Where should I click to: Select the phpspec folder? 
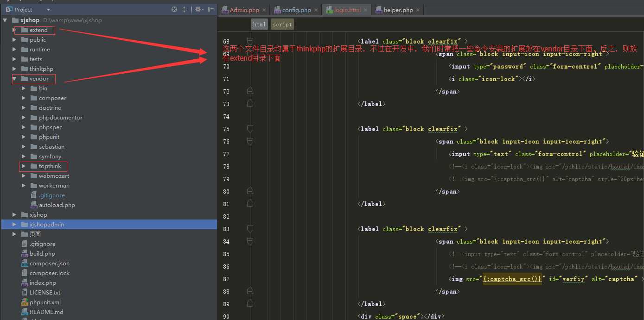coord(51,127)
